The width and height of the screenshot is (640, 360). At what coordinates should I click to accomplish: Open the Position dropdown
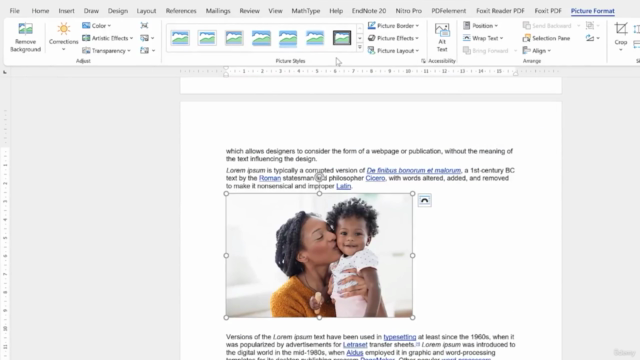(x=480, y=25)
